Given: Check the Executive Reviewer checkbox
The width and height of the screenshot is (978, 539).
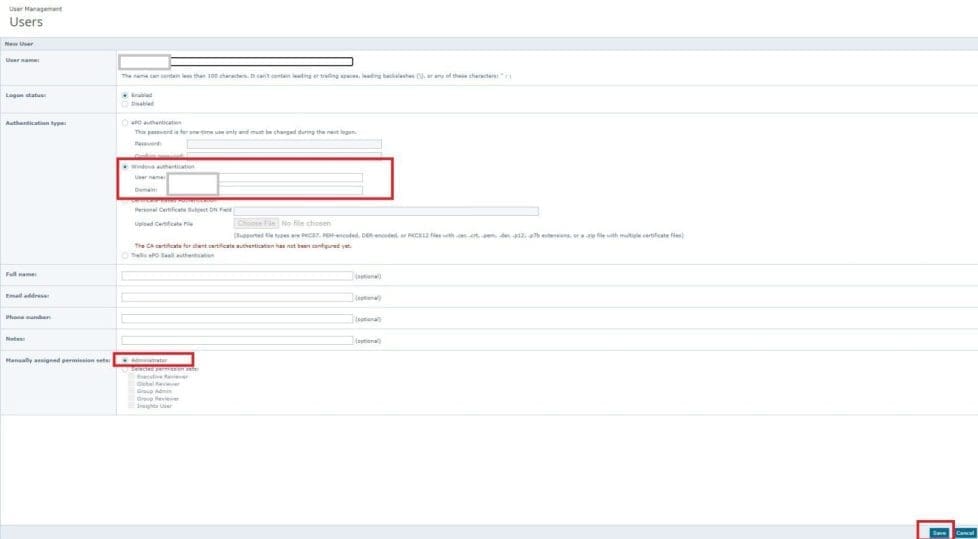Looking at the screenshot, I should (131, 377).
